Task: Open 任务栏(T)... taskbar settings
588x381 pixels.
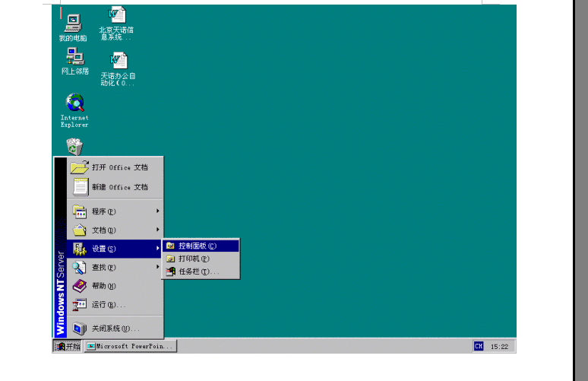Action: point(201,271)
